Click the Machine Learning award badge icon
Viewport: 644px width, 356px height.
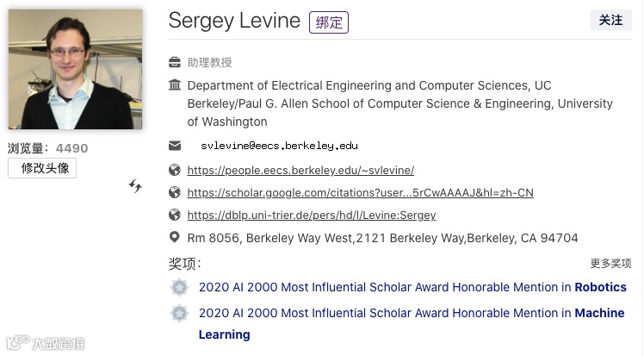(179, 313)
